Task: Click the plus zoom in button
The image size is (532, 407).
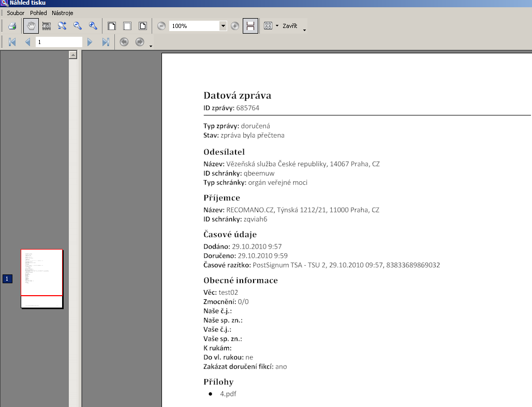Action: (x=235, y=26)
